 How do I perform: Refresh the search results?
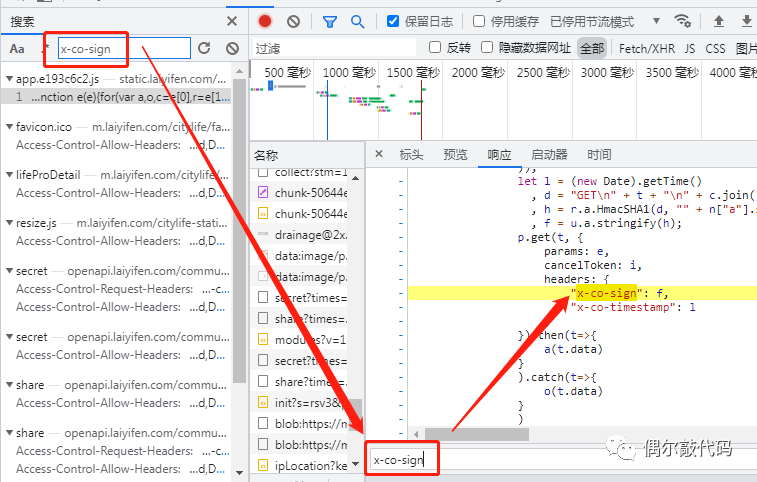tap(204, 48)
